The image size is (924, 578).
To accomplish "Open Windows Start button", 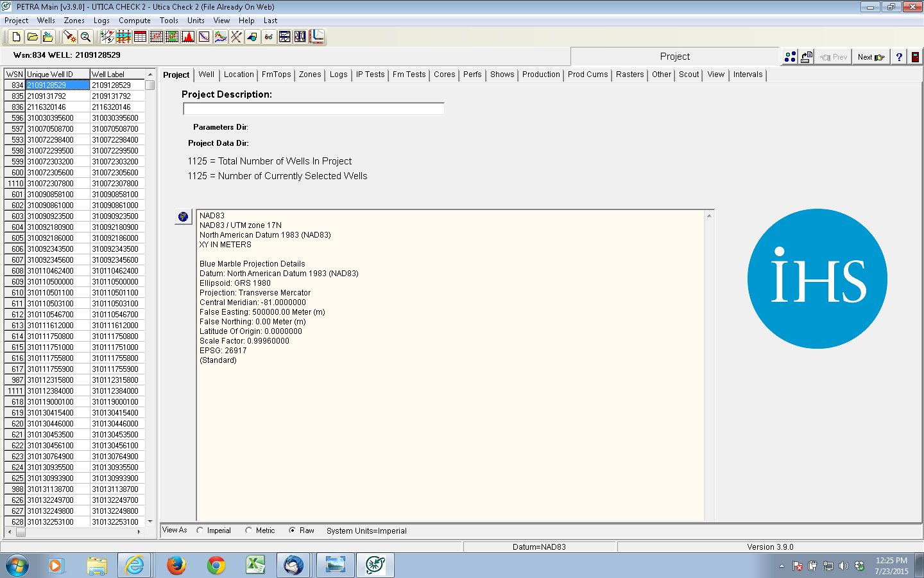I will pyautogui.click(x=17, y=566).
